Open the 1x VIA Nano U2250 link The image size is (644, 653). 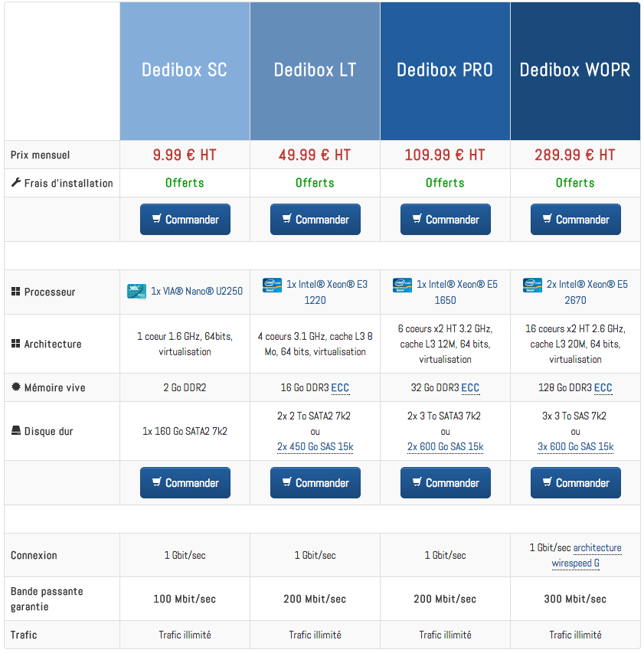pos(197,291)
